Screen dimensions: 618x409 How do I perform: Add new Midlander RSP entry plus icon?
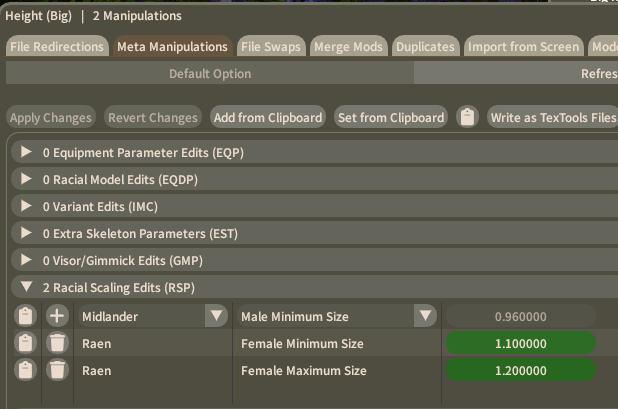point(57,316)
